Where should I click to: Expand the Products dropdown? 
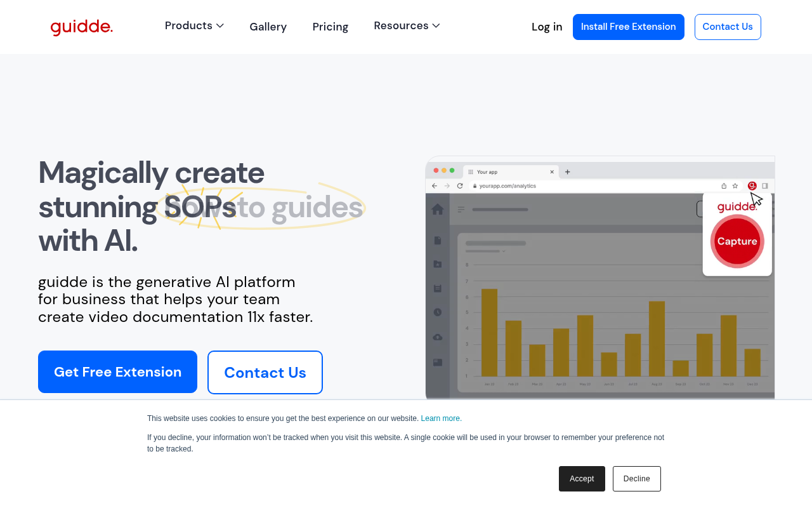pyautogui.click(x=194, y=25)
